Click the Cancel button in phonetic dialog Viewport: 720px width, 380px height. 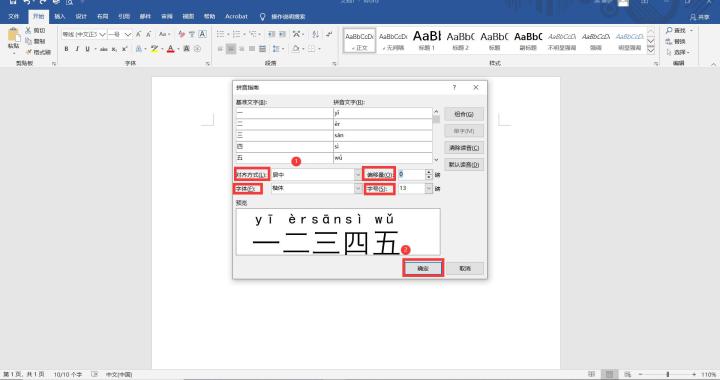click(x=465, y=268)
